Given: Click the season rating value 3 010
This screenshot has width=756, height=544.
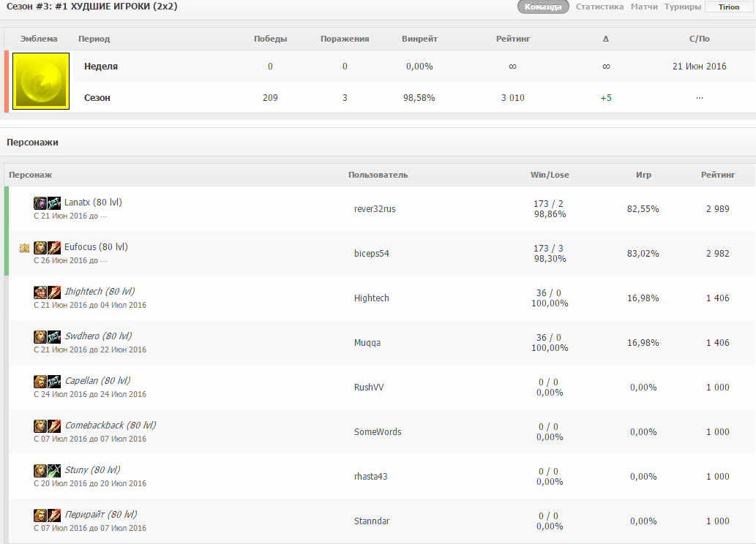Looking at the screenshot, I should click(512, 98).
